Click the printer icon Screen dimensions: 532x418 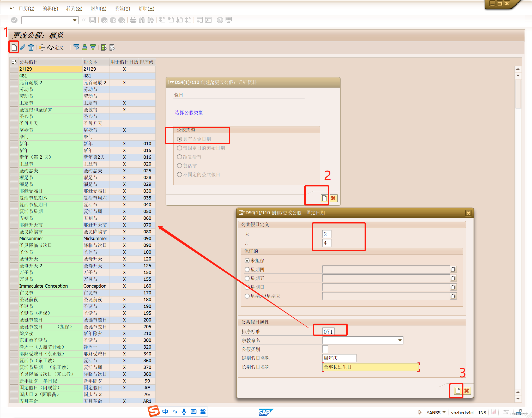133,20
